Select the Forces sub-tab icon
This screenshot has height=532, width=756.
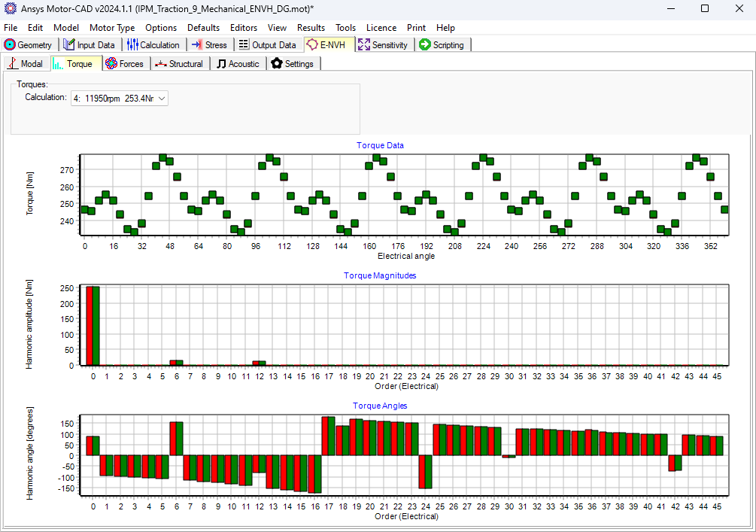[111, 64]
